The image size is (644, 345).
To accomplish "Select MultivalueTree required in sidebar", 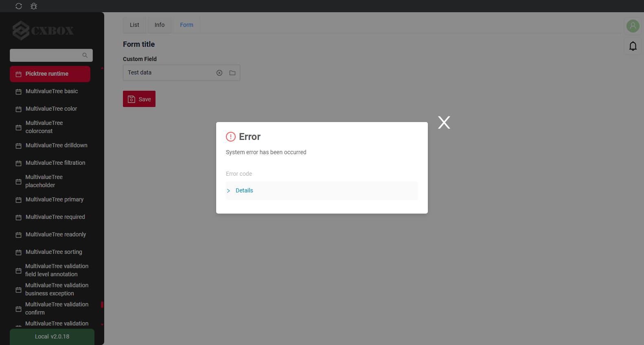I will click(50, 217).
